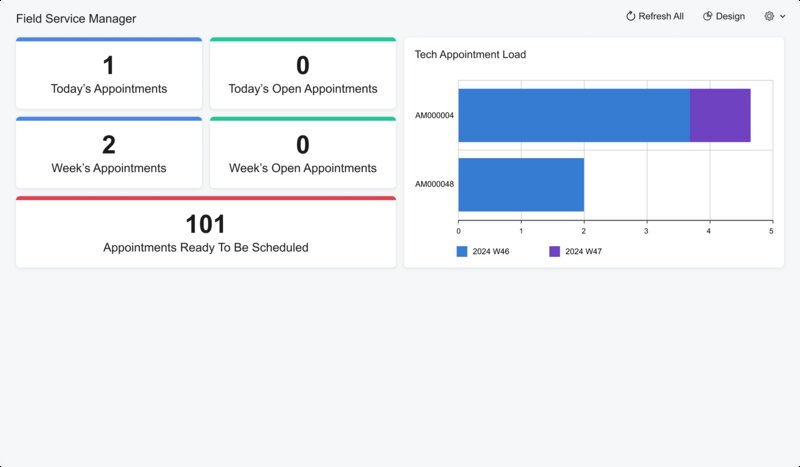Viewport: 800px width, 467px height.
Task: Click the AM000048 axis label
Action: (435, 184)
